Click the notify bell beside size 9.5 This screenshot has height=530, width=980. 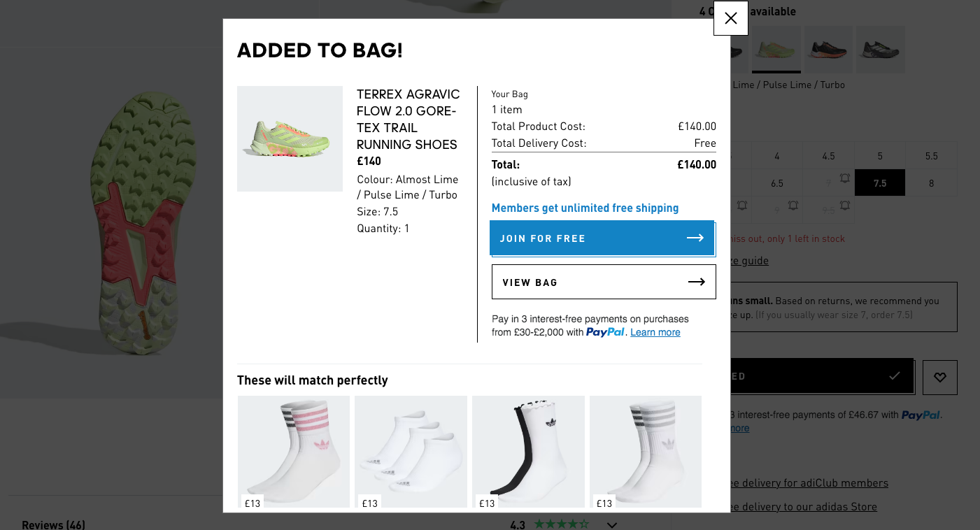coord(845,206)
